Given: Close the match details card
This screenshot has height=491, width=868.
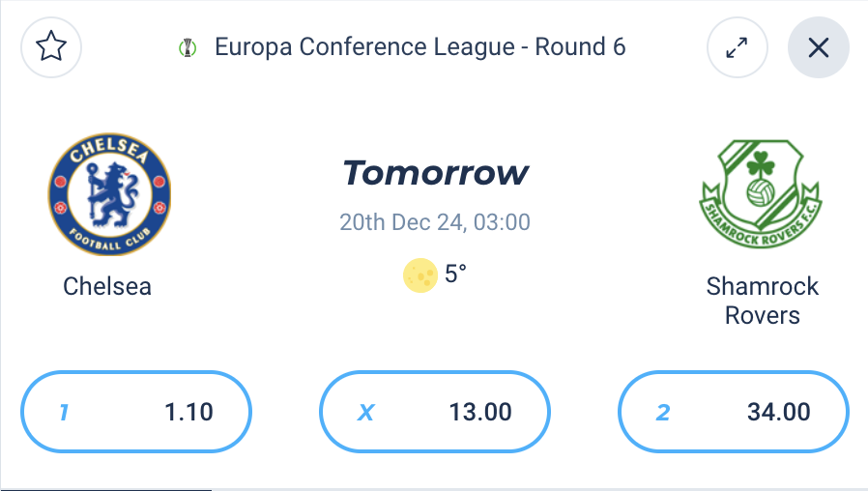Looking at the screenshot, I should 818,47.
